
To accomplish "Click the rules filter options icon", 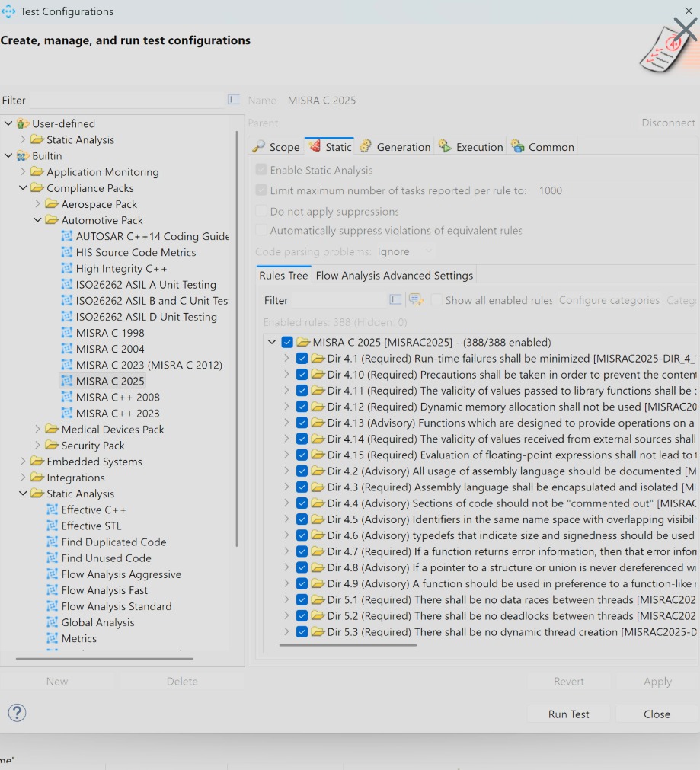I will [x=395, y=299].
